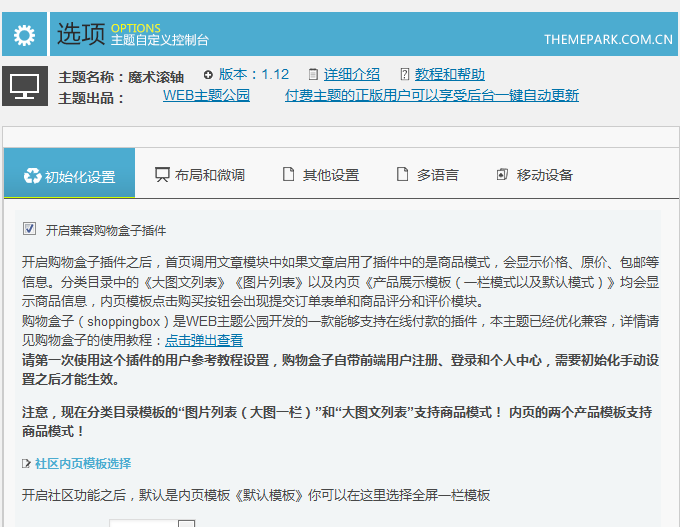Open the 教程和帮助 link

tap(450, 74)
